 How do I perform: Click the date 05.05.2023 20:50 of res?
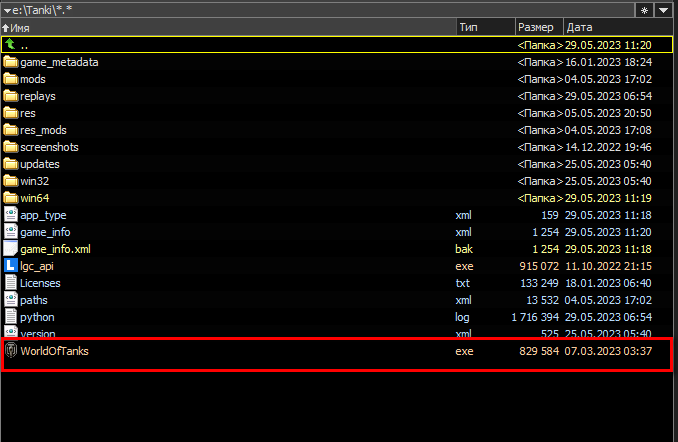click(x=608, y=113)
